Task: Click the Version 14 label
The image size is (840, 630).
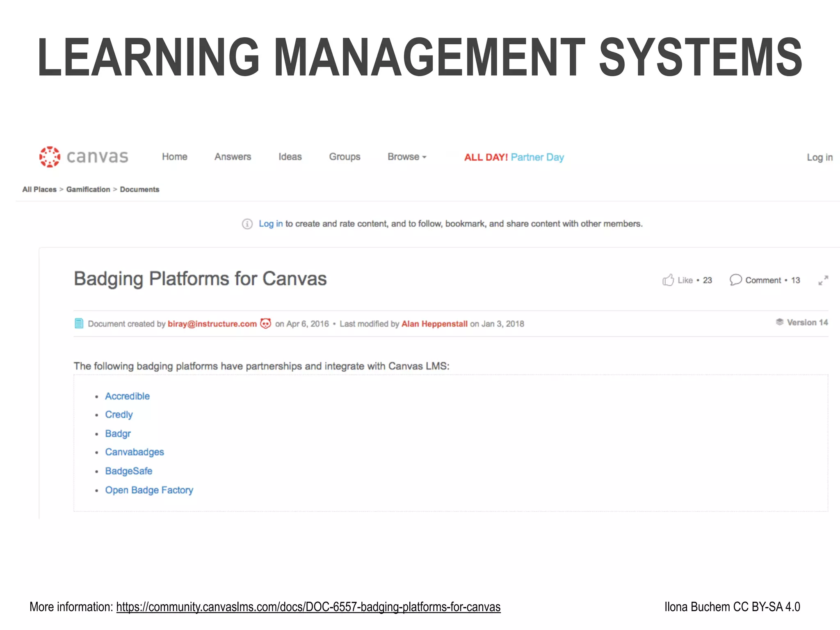Action: [807, 322]
